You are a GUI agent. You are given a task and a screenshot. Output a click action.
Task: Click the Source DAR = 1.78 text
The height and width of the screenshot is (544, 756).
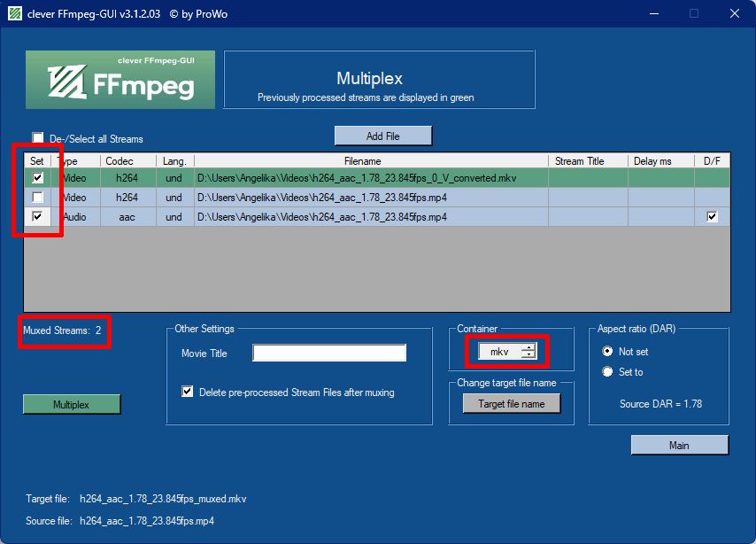(660, 403)
